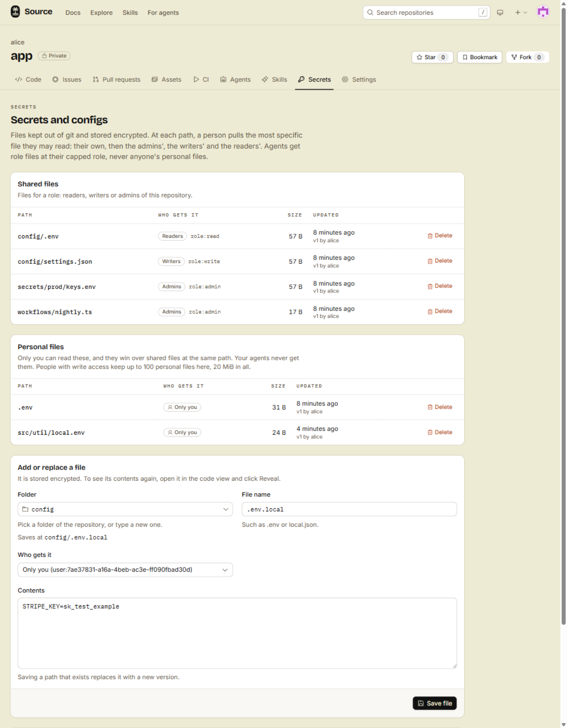Delete secrets/prod/keys.env file
Screen dimensions: 567x728
(x=440, y=286)
